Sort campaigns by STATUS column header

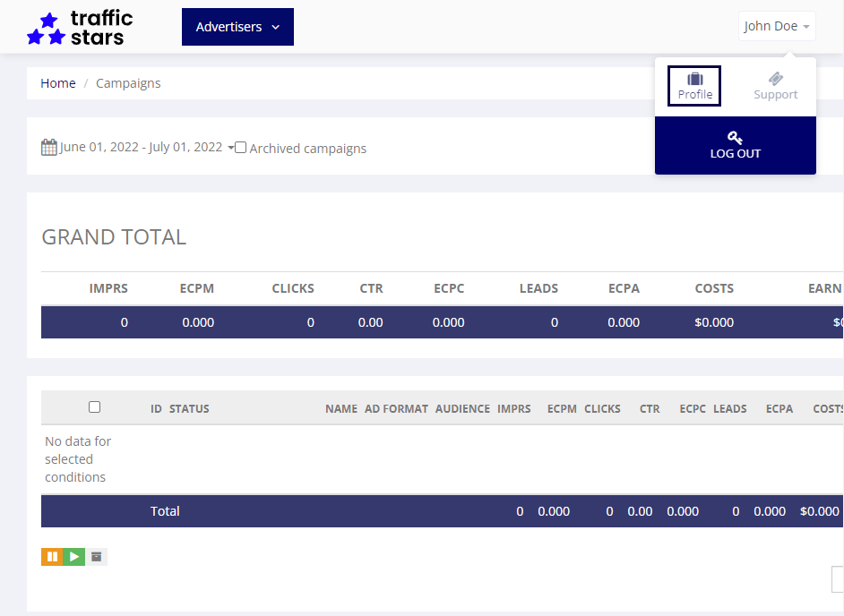(189, 408)
